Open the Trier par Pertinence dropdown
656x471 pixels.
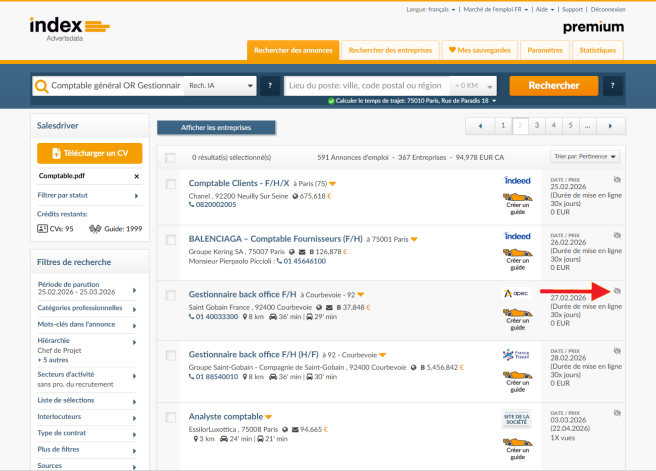click(584, 156)
